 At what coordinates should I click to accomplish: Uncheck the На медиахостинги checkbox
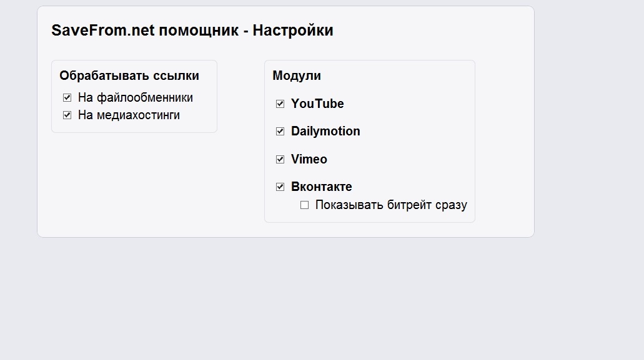pos(67,115)
